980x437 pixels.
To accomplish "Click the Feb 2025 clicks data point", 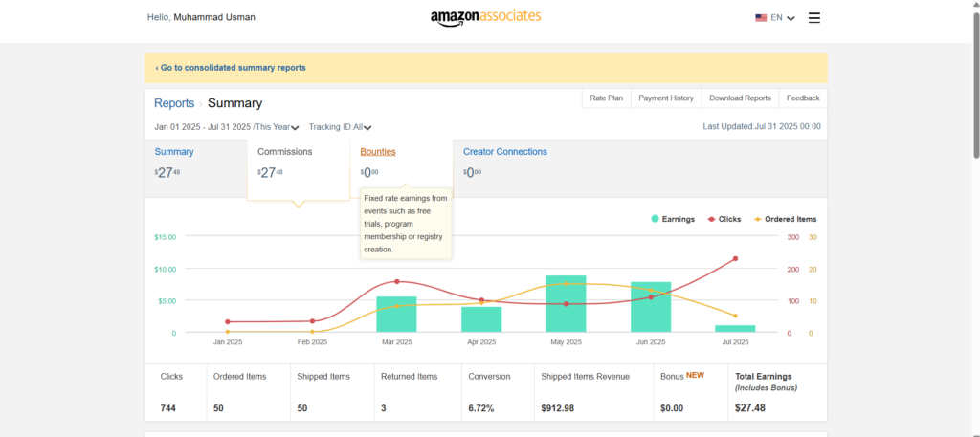I will pyautogui.click(x=312, y=321).
